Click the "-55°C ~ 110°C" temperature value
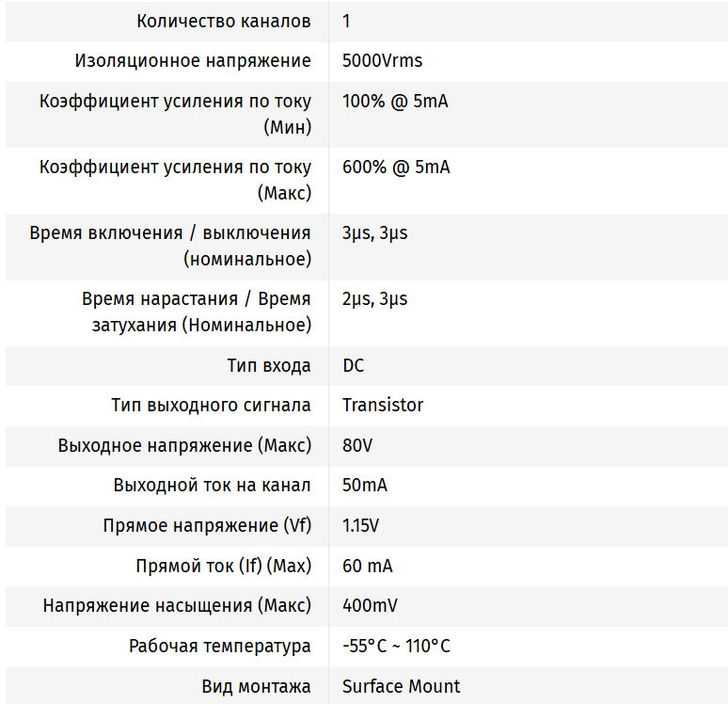The width and height of the screenshot is (728, 704). point(396,646)
